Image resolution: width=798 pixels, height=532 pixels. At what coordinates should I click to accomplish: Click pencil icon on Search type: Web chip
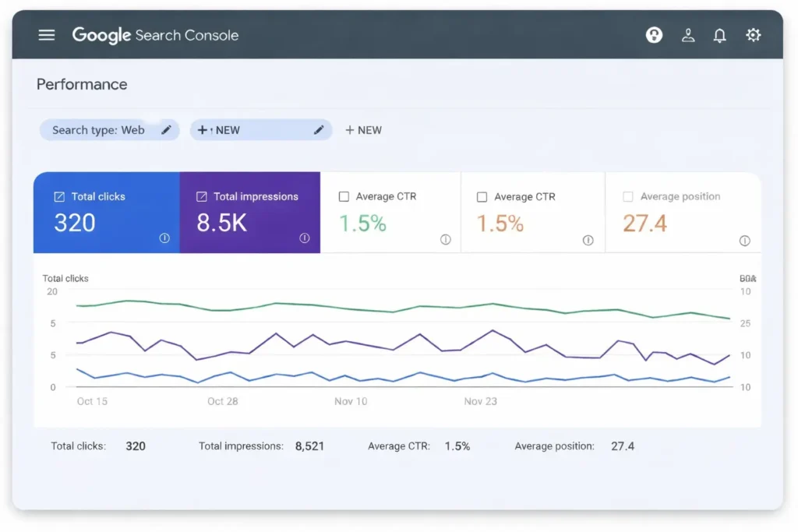[x=166, y=130]
